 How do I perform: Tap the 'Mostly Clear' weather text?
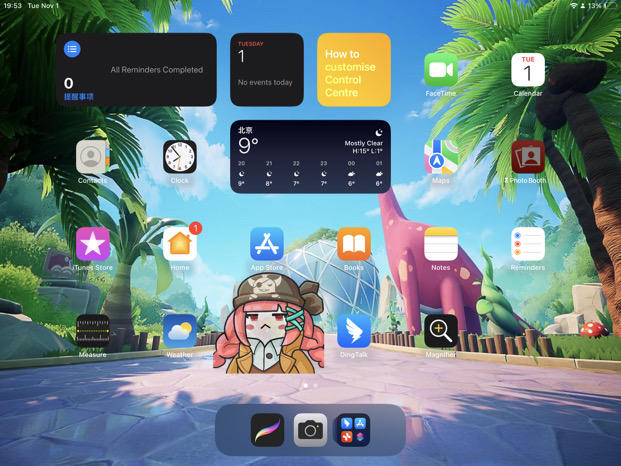[x=364, y=143]
